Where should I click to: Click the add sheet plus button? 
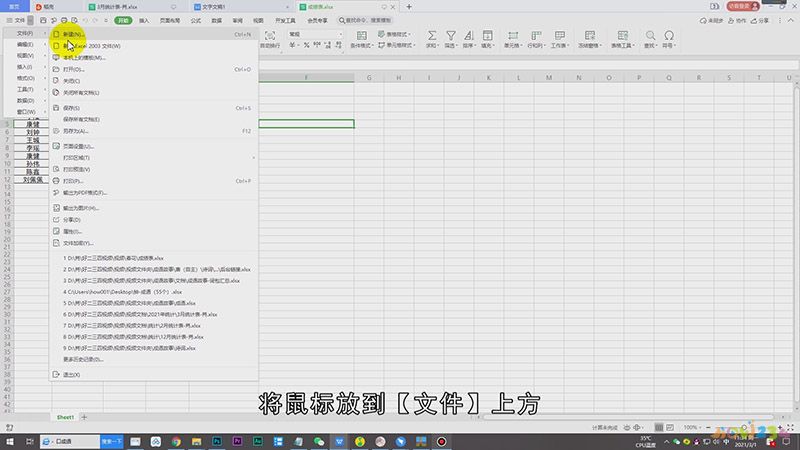(84, 417)
